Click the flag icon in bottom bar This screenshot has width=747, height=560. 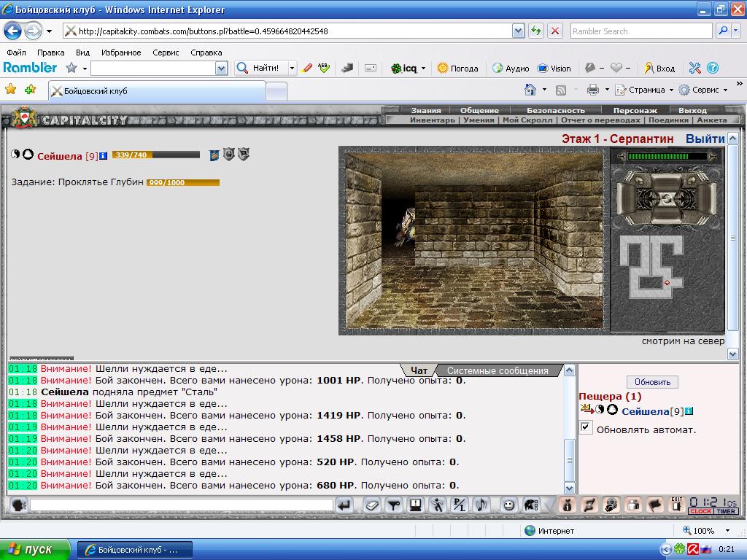coord(655,505)
